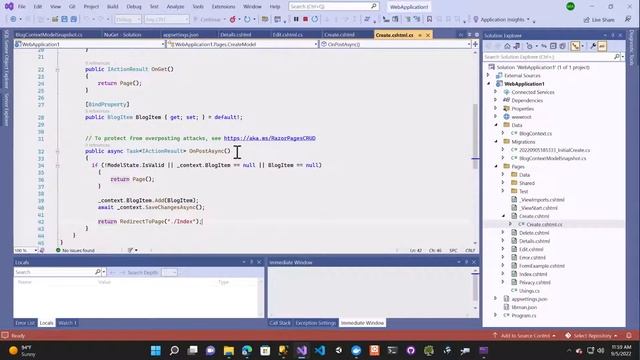The height and width of the screenshot is (360, 640).
Task: Switch to the Error List tab
Action: pyautogui.click(x=25, y=322)
